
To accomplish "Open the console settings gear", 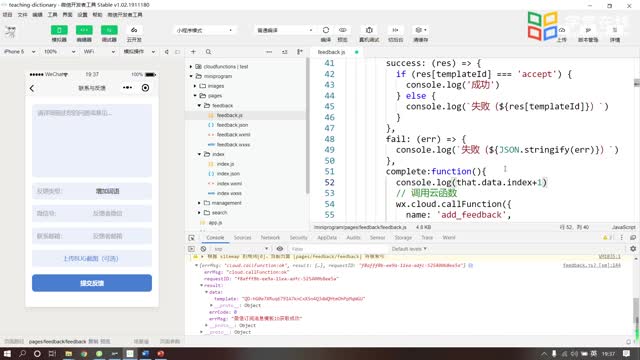I will [x=633, y=249].
